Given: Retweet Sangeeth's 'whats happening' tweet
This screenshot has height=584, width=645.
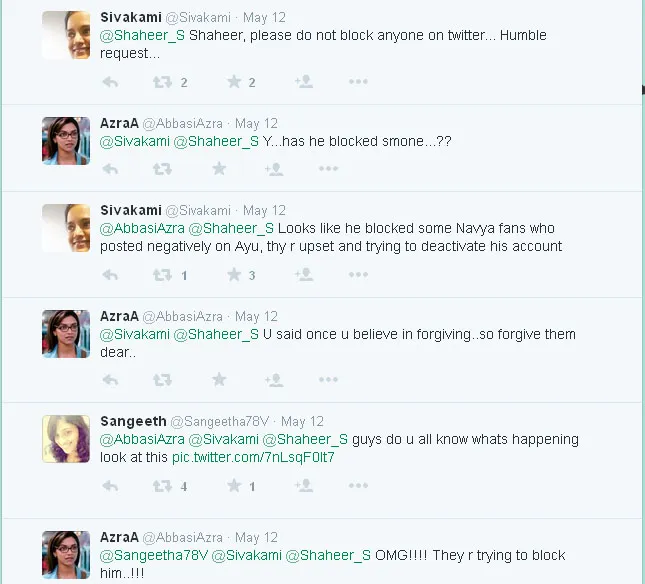Looking at the screenshot, I should click(161, 486).
